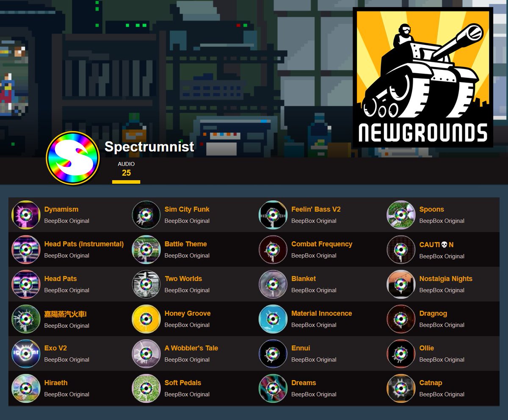Open the Ennui track disc icon
508x420 pixels.
(273, 354)
